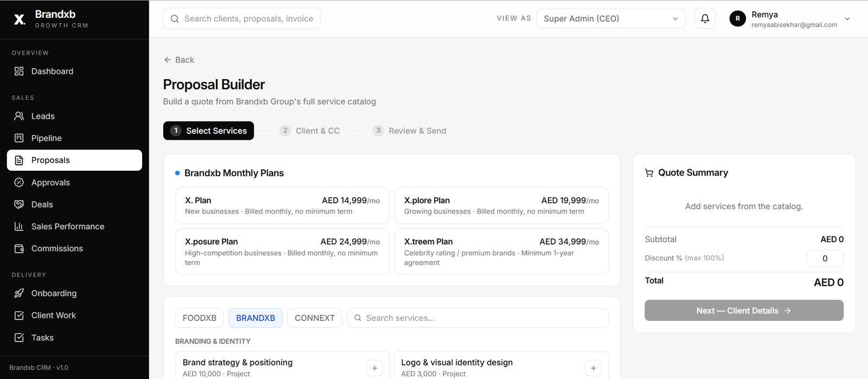Click the BRANDING & IDENTITY section label
Image resolution: width=868 pixels, height=379 pixels.
click(x=213, y=342)
